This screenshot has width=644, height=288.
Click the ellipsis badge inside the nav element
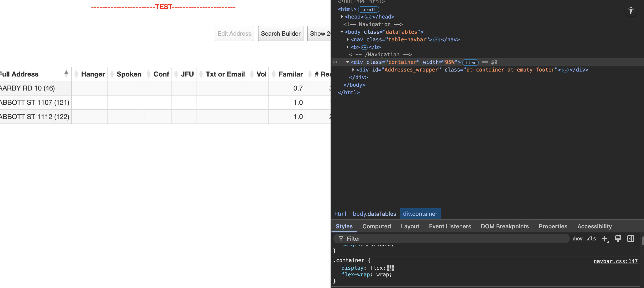(x=436, y=40)
